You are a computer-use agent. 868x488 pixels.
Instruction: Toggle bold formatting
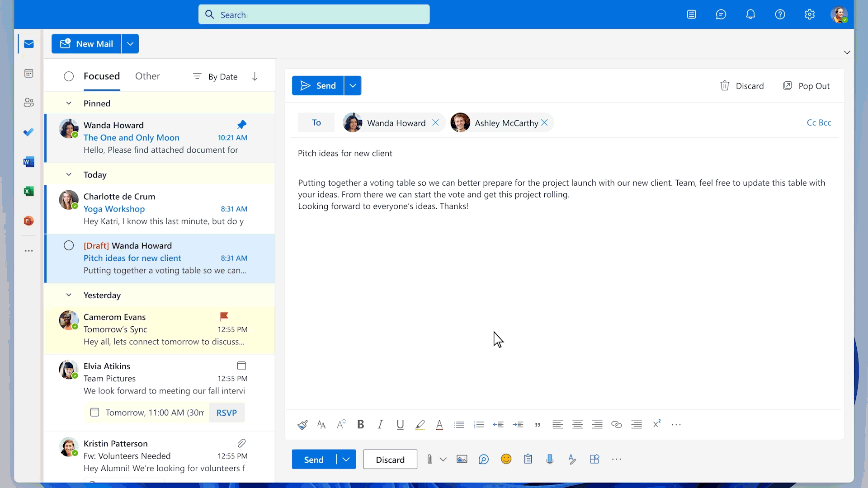pos(360,424)
